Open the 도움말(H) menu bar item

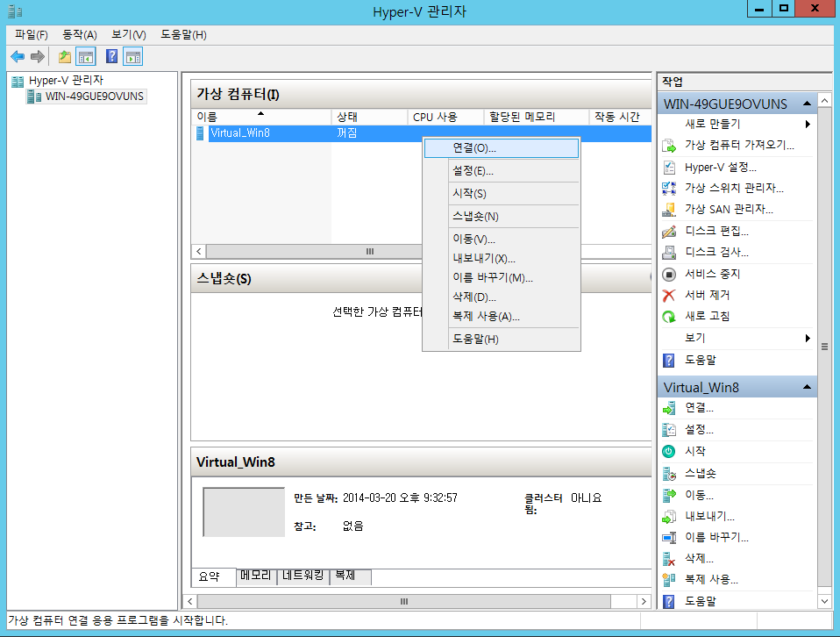click(x=183, y=35)
